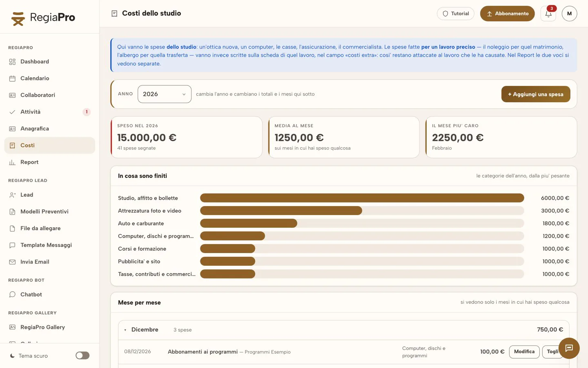Click the Lead add-person icon
This screenshot has height=368, width=588.
pos(12,195)
